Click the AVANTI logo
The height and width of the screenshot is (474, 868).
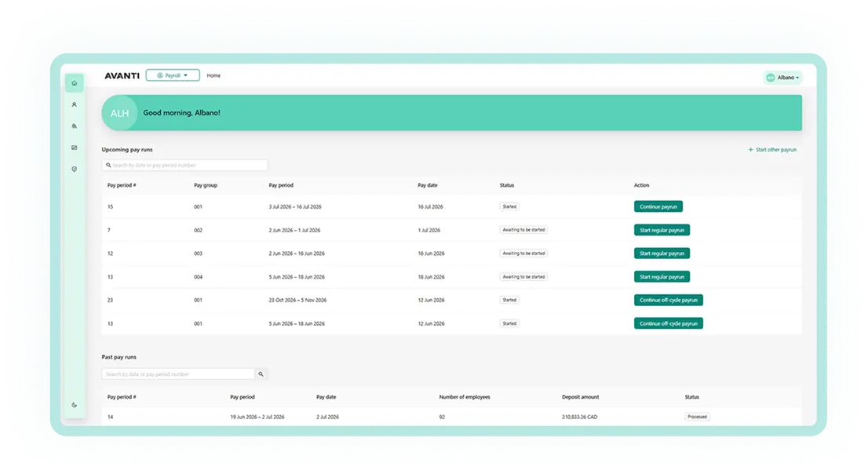[x=122, y=76]
